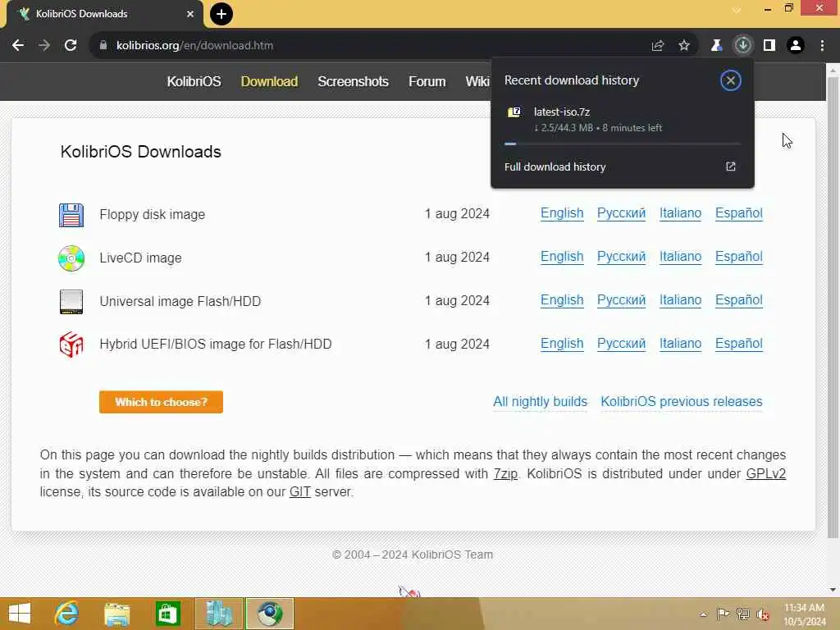
Task: Select the KolibriOS Downloads browser tab
Action: tap(105, 14)
